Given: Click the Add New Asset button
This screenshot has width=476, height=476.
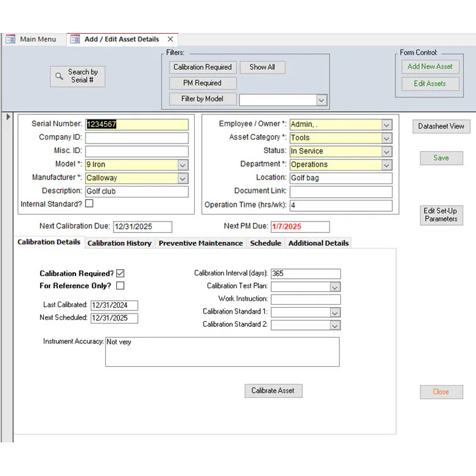Looking at the screenshot, I should (430, 67).
